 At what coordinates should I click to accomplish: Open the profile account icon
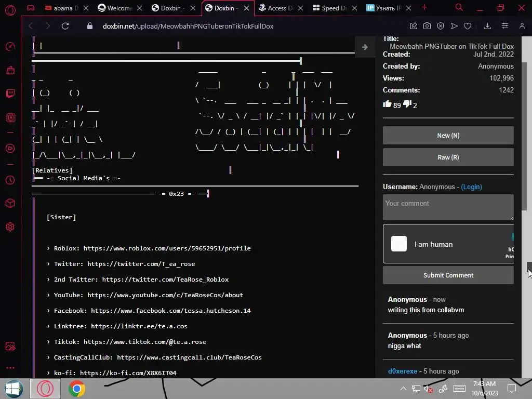pyautogui.click(x=522, y=26)
